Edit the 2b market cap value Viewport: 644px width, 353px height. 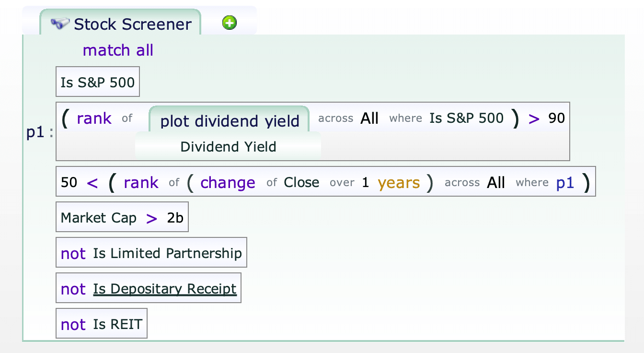click(175, 218)
